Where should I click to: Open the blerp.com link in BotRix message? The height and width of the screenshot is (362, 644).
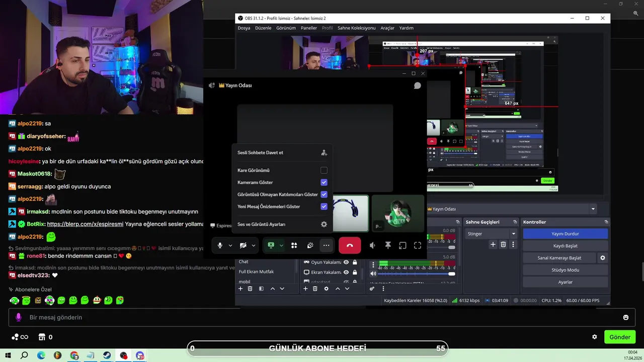[85, 224]
